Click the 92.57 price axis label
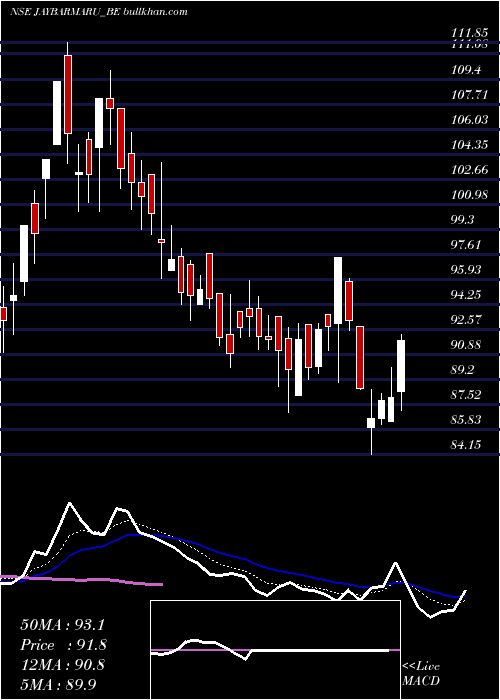The image size is (500, 700). click(x=468, y=320)
